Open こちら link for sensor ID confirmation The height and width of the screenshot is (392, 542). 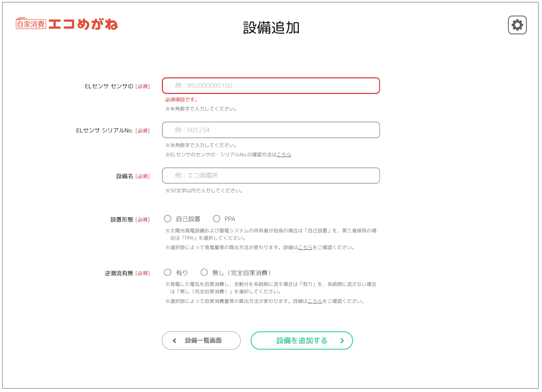pos(284,155)
